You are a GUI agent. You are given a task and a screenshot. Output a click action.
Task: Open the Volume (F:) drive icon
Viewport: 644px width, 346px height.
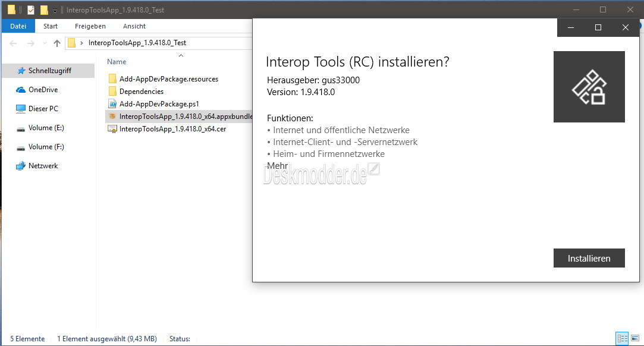point(21,148)
